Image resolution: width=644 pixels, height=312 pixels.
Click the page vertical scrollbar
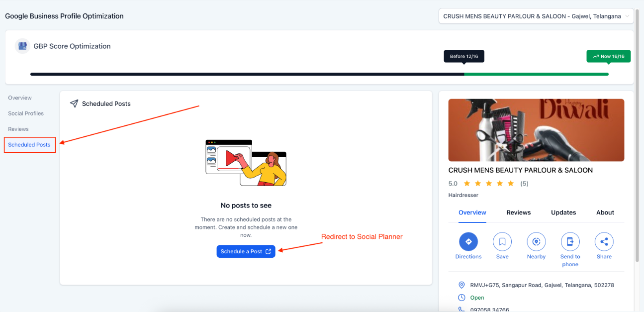(638, 134)
